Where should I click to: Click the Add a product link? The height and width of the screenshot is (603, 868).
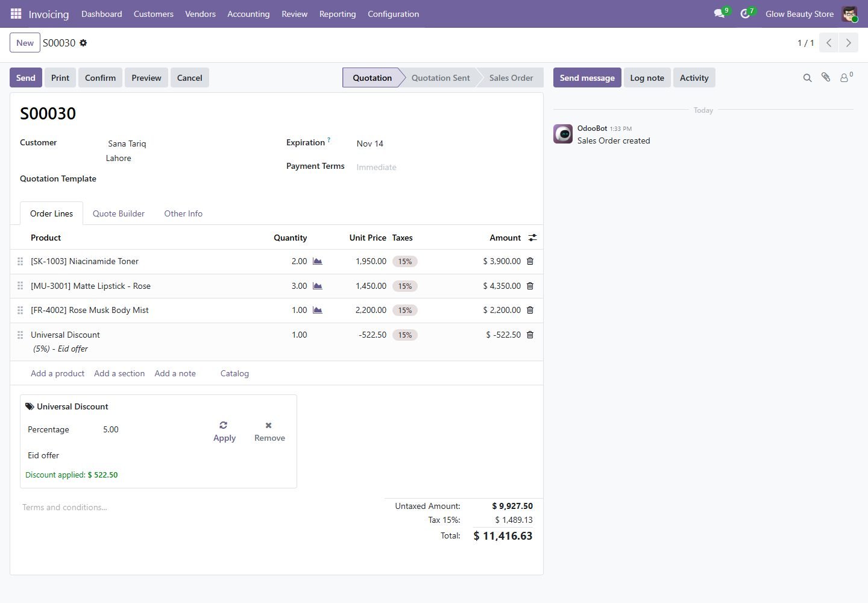(x=57, y=373)
